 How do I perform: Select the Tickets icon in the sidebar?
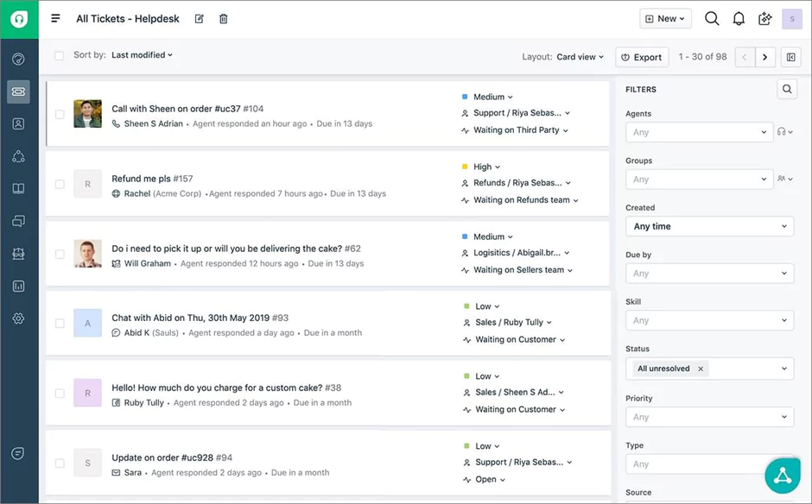[19, 91]
